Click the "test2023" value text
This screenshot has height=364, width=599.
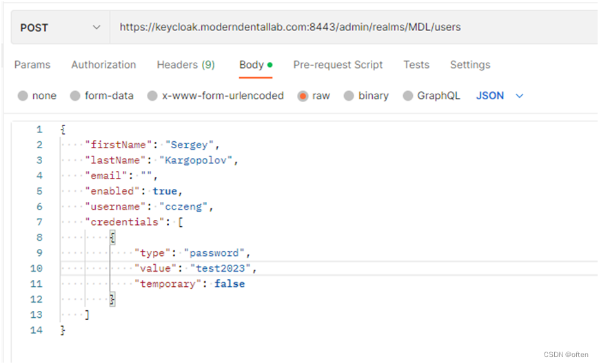(x=220, y=268)
